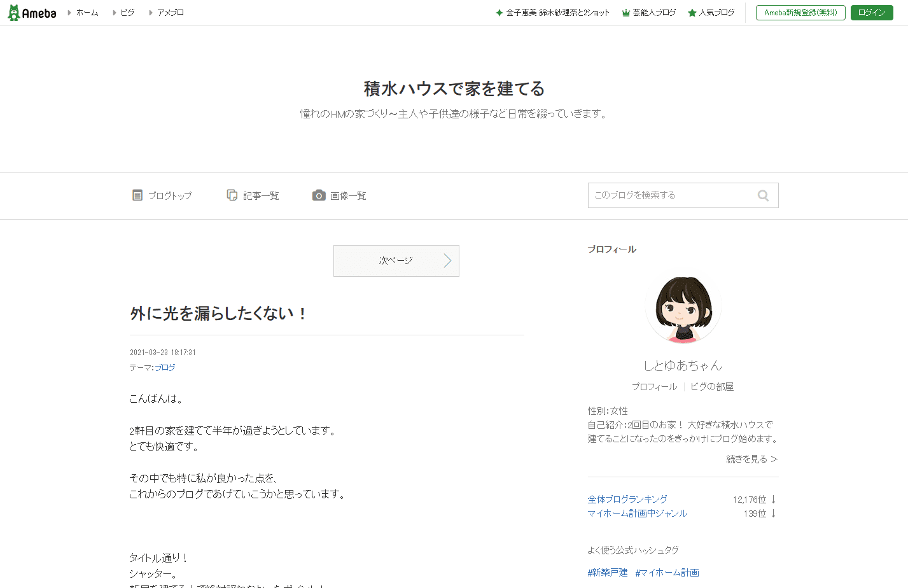Click the とても快適です。 line
The image size is (908, 588).
165,447
